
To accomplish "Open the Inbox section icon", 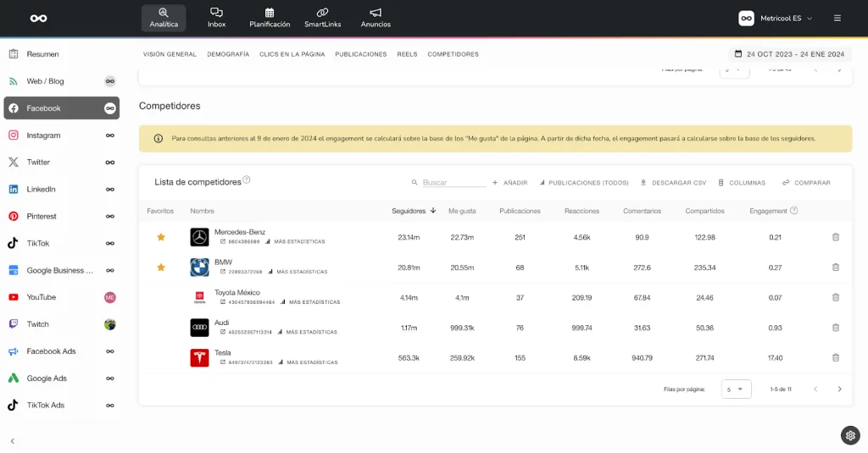I will click(x=216, y=12).
